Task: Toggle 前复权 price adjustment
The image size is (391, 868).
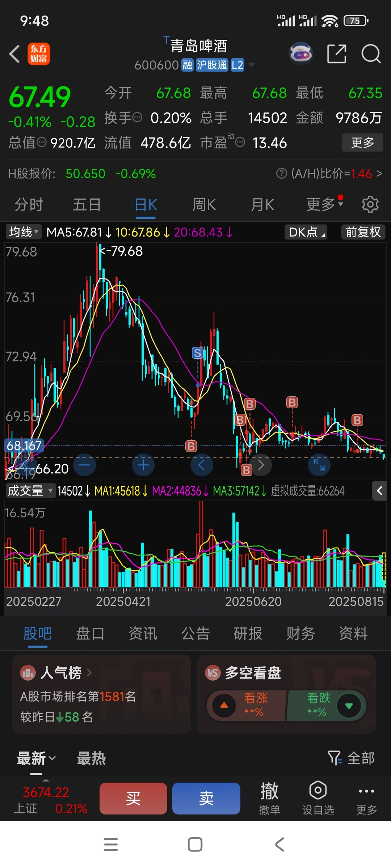Action: (363, 232)
